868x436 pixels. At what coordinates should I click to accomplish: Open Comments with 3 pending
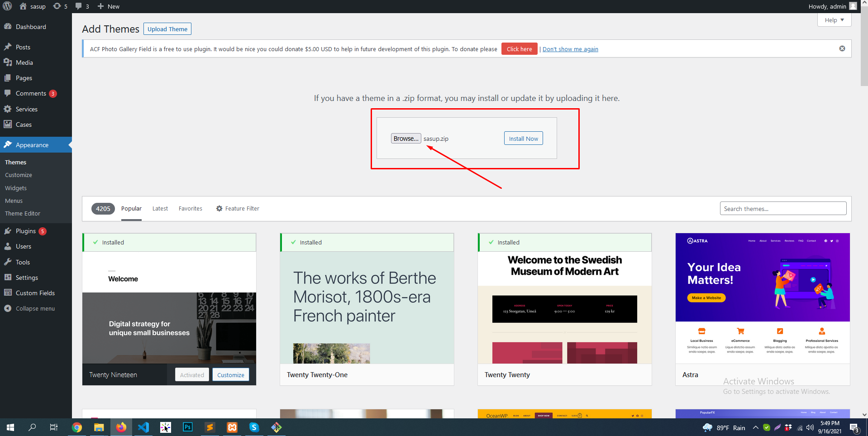pyautogui.click(x=31, y=93)
